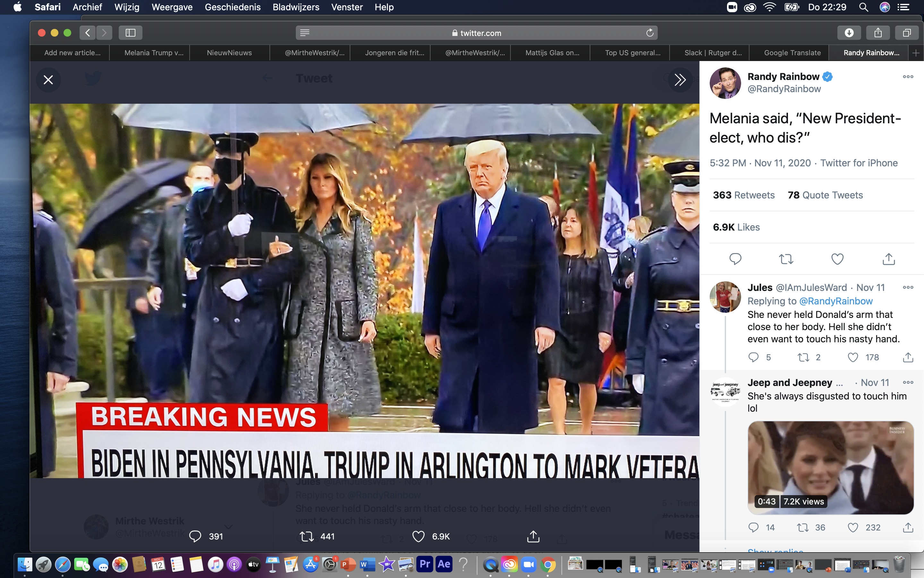Open the Geschiedenis menu
The height and width of the screenshot is (578, 924).
(x=233, y=7)
